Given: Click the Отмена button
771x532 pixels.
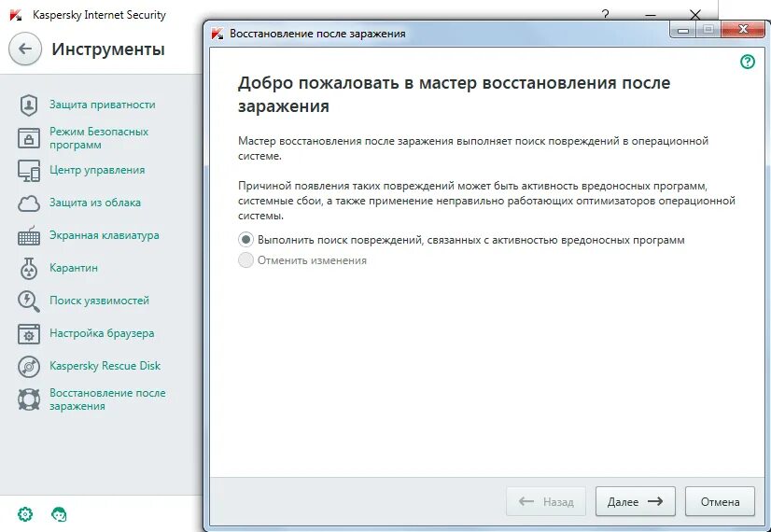Looking at the screenshot, I should [720, 501].
